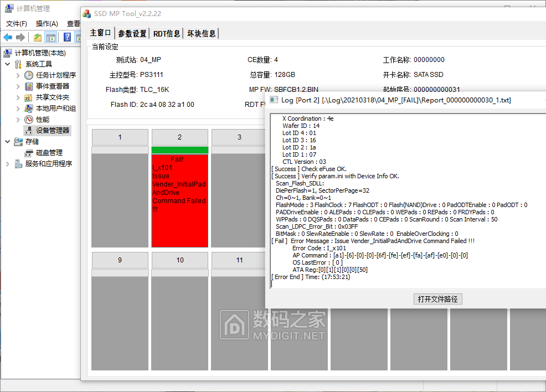This screenshot has width=546, height=392.
Task: Click the back arrow in Computer Management toolbar
Action: tap(8, 37)
